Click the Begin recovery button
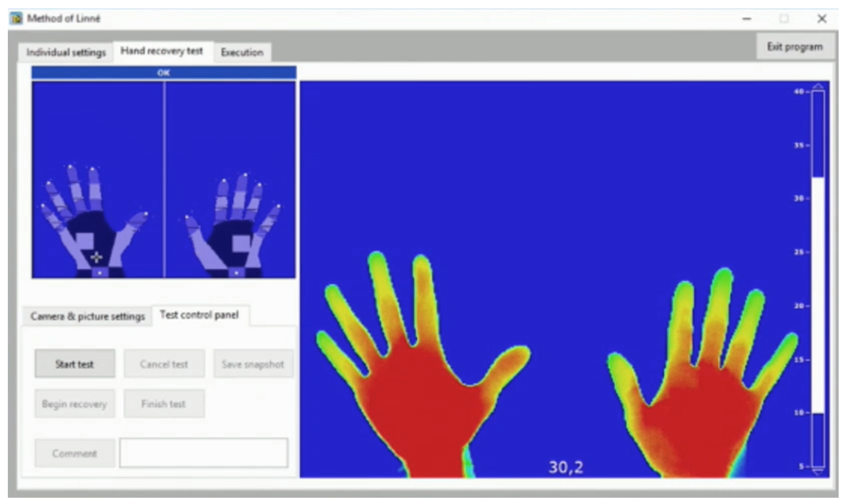Screen dimensions: 847x504 click(74, 404)
